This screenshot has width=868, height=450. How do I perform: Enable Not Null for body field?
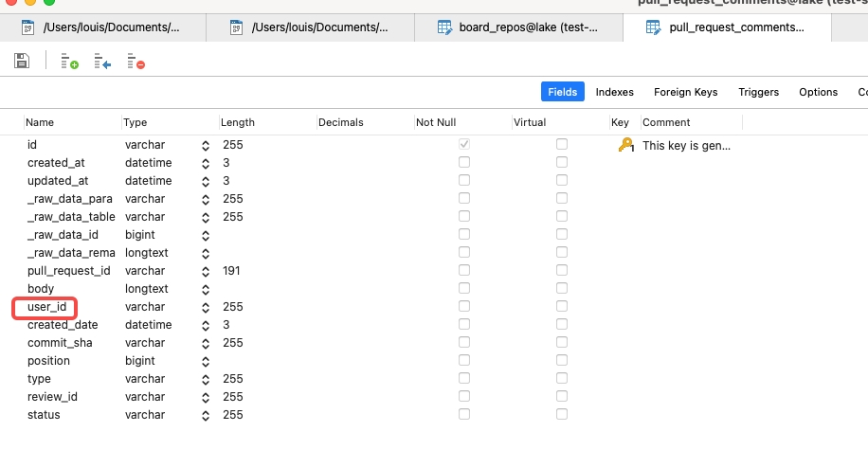[x=464, y=288]
